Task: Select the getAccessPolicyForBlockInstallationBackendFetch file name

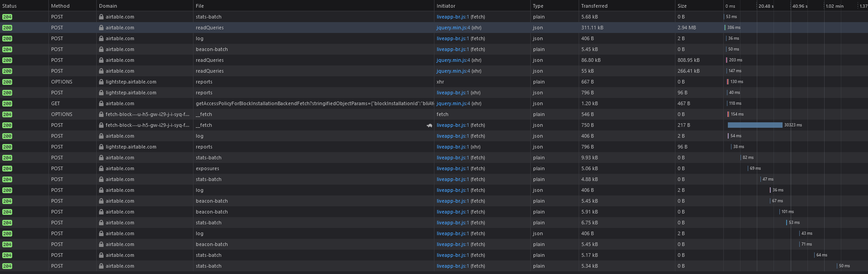Action: pos(315,103)
